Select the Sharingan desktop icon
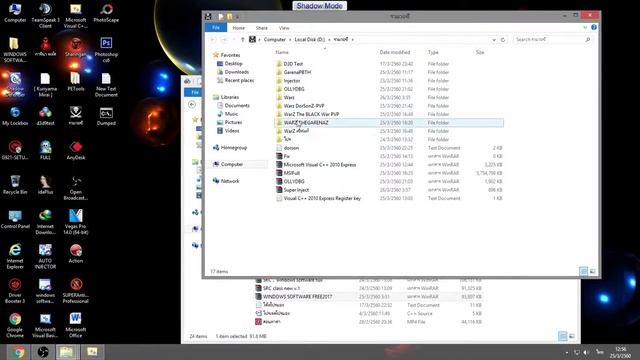This screenshot has height=360, width=640. [x=76, y=47]
